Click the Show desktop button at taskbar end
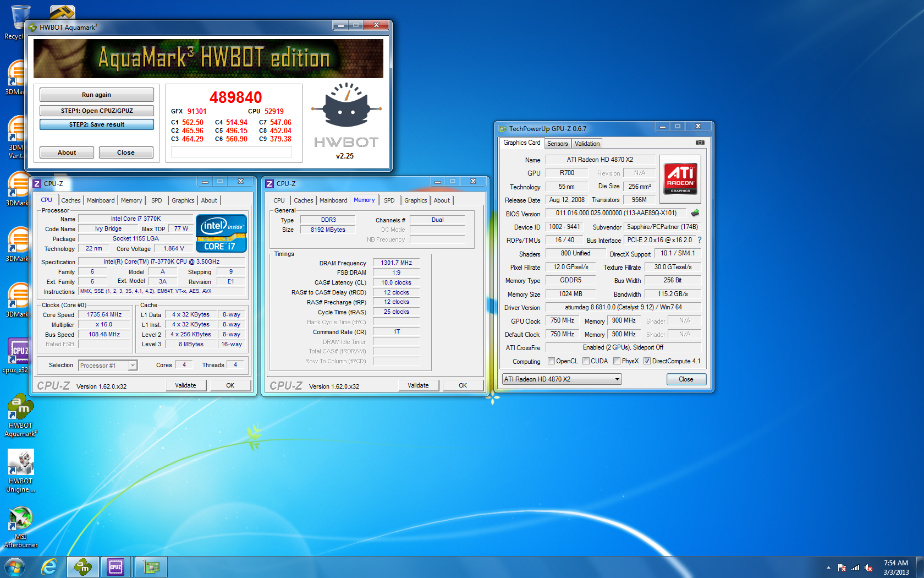 pyautogui.click(x=920, y=566)
